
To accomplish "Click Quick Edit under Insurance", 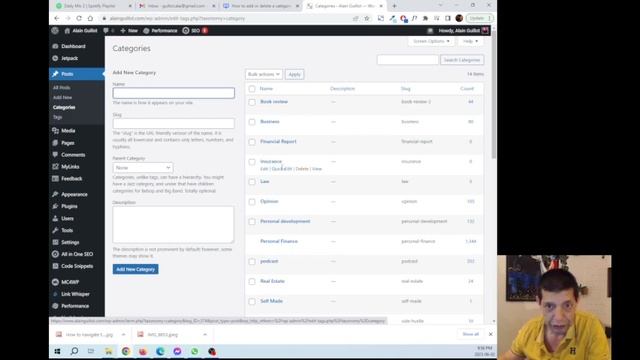I will tap(282, 169).
